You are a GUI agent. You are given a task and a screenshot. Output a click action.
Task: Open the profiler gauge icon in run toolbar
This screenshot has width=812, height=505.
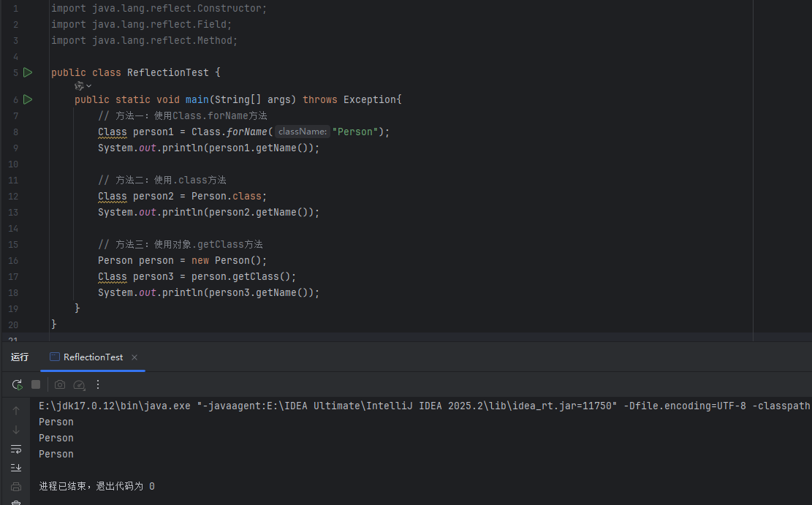click(80, 384)
